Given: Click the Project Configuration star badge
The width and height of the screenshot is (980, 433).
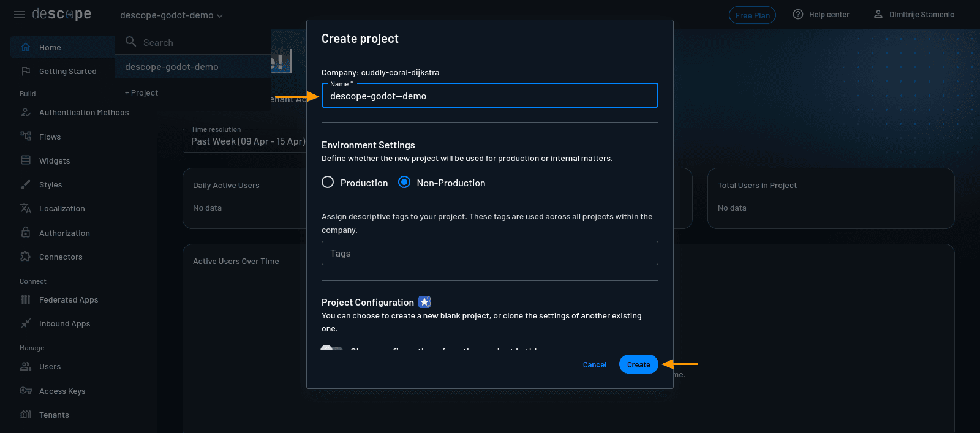Looking at the screenshot, I should 424,302.
